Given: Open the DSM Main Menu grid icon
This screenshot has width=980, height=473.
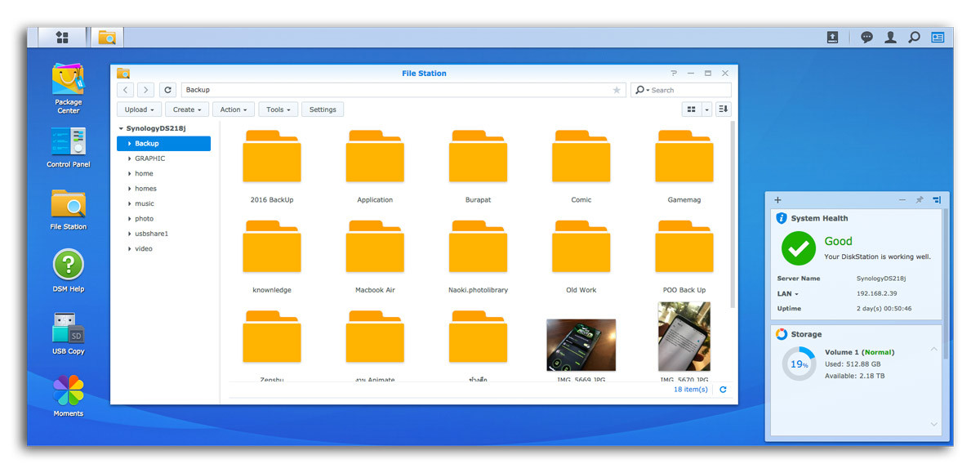Looking at the screenshot, I should (x=62, y=38).
